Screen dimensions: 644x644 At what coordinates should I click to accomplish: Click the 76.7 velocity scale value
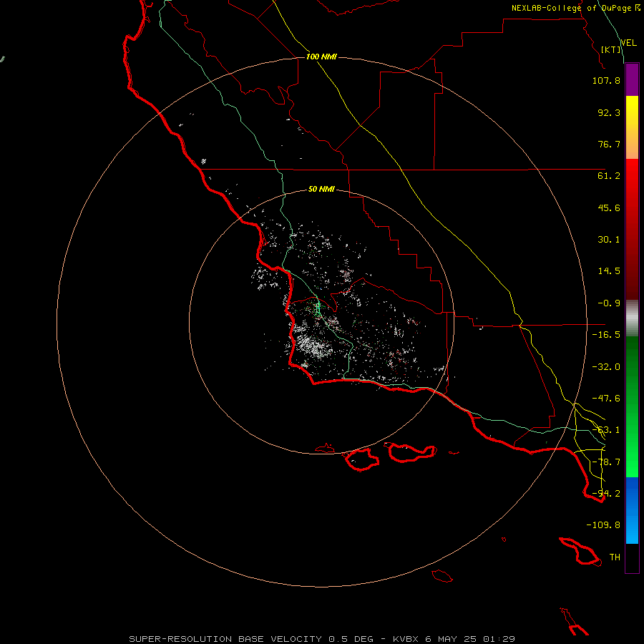pos(609,144)
